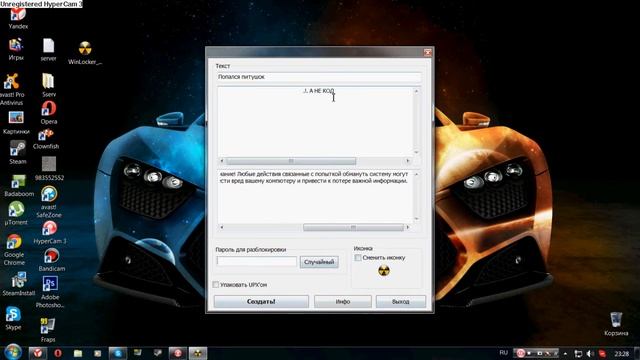Open the Yandex desktop shortcut
The image size is (640, 360).
point(18,18)
